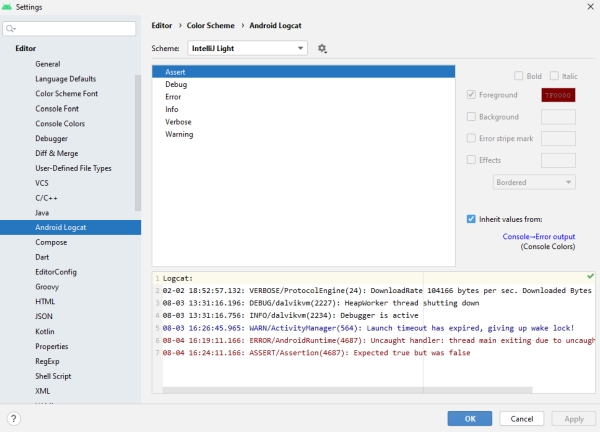Open Color Scheme Font settings
Viewport: 600px width, 432px height.
[67, 94]
